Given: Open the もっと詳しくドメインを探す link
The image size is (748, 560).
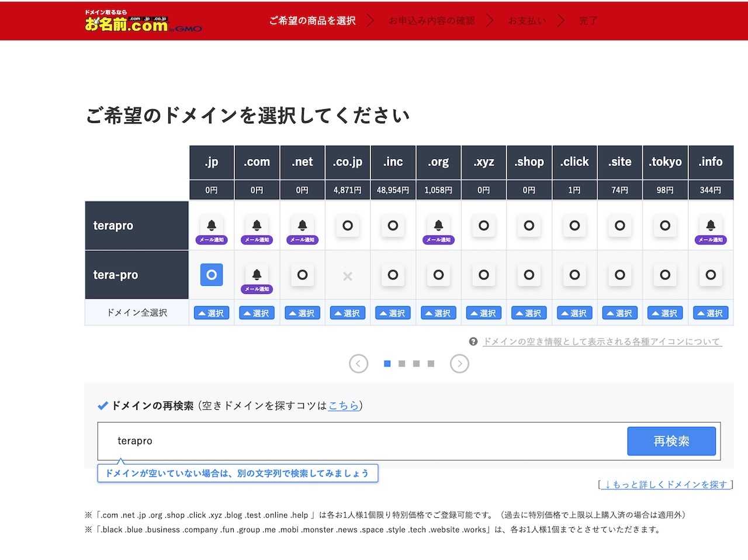Looking at the screenshot, I should pos(666,485).
